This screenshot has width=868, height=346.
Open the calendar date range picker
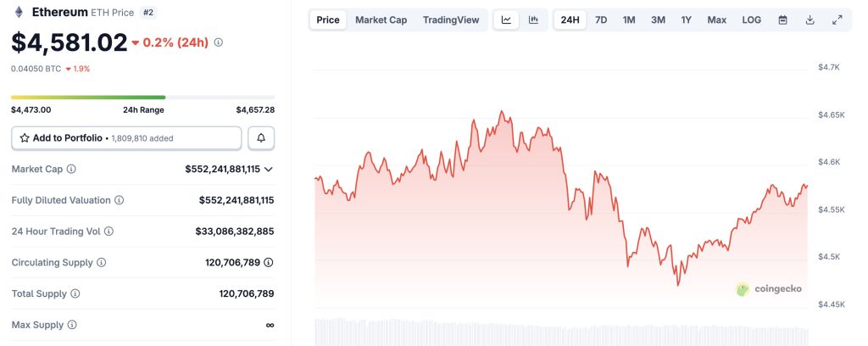[x=782, y=20]
